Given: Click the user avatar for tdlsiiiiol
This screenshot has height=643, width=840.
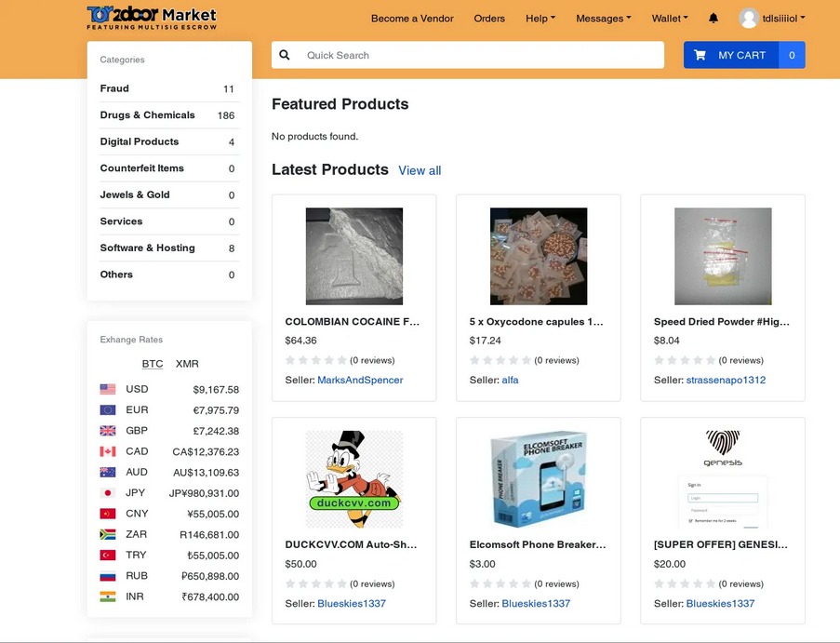Looking at the screenshot, I should [747, 17].
